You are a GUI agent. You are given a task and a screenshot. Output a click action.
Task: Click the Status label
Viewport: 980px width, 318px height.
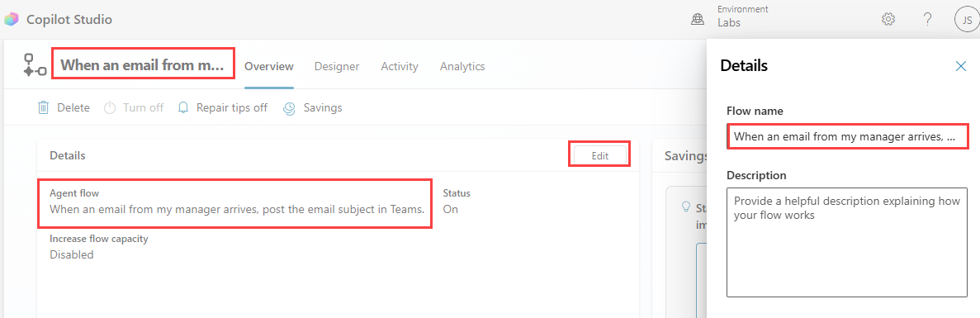tap(457, 193)
